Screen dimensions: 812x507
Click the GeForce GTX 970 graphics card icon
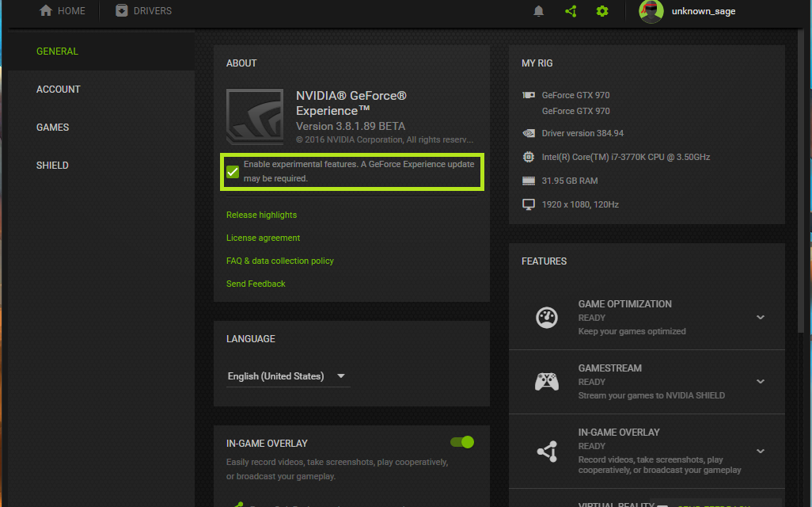coord(529,94)
